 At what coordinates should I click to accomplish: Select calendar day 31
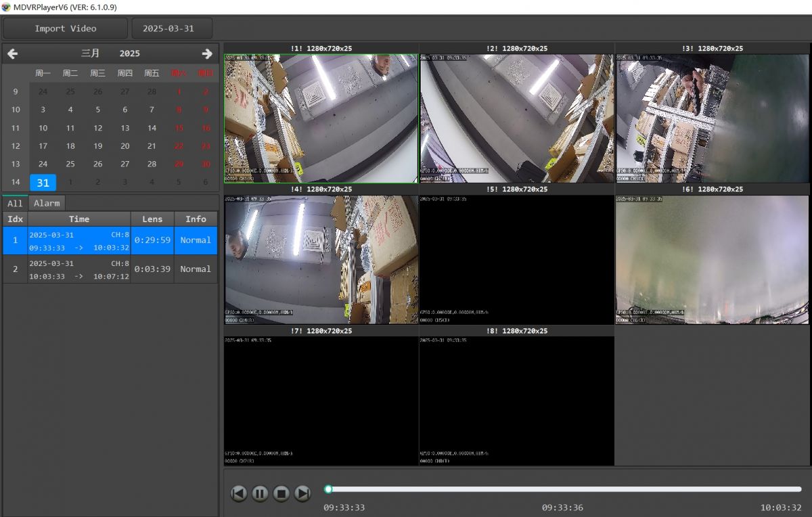(x=43, y=183)
